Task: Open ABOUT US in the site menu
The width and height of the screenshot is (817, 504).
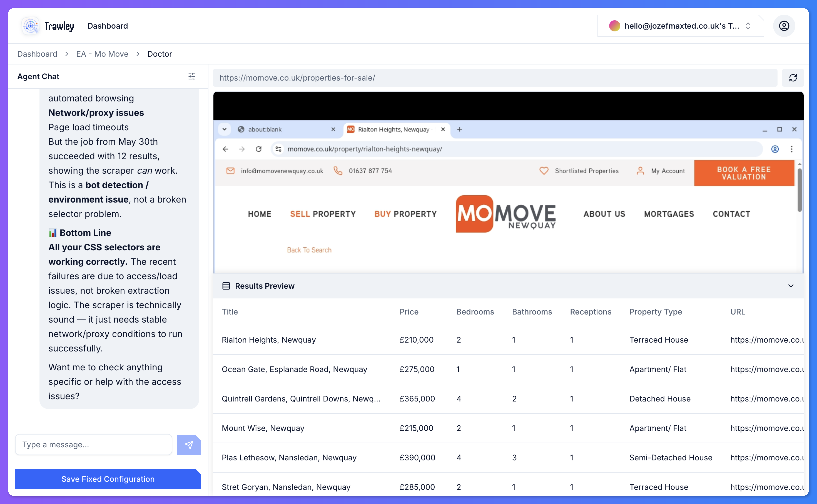Action: [604, 214]
